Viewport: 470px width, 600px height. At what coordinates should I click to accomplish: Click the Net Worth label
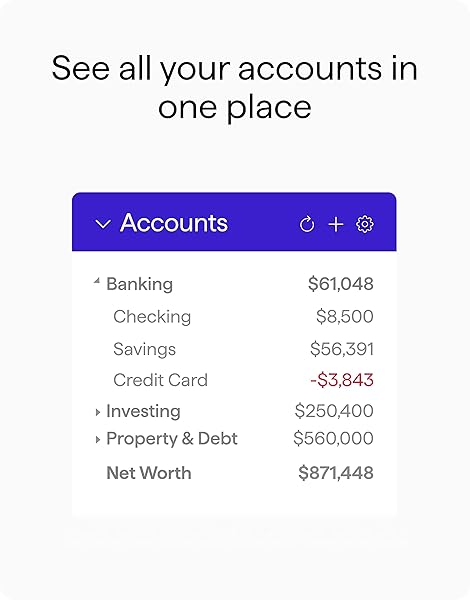point(149,473)
